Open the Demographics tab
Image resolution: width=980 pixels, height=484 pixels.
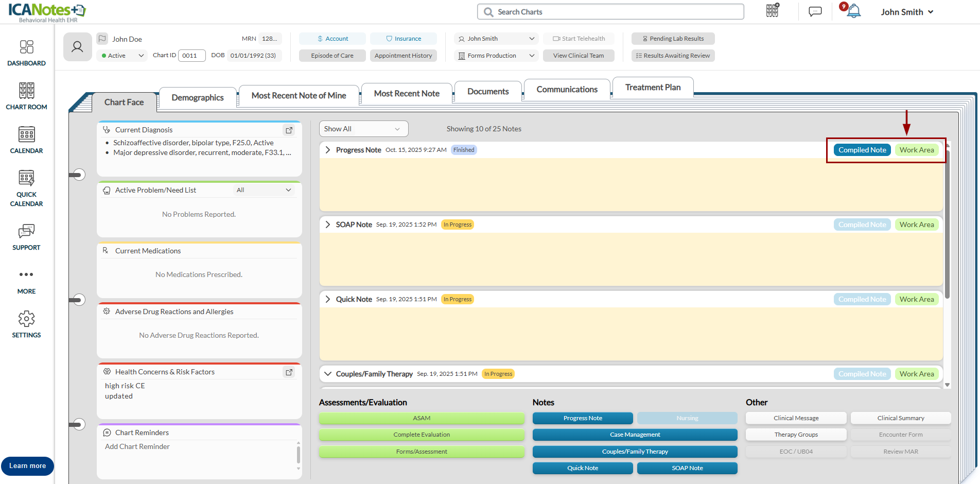pos(197,97)
